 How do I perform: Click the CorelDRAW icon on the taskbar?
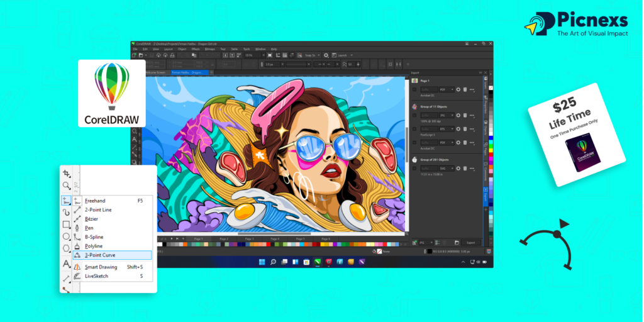(318, 262)
